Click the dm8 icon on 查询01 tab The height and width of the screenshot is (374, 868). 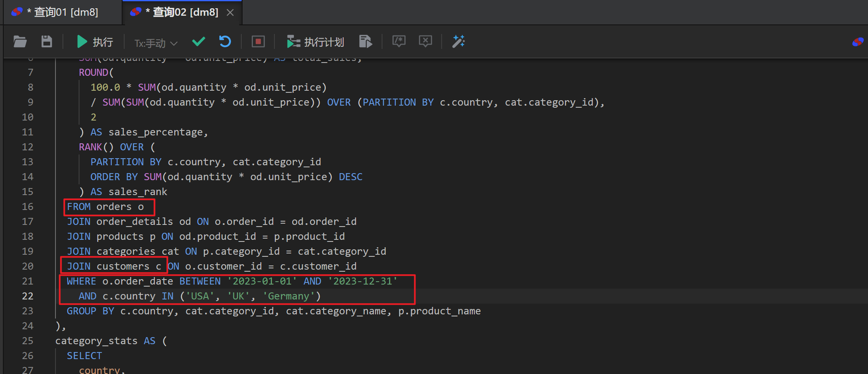[x=16, y=12]
